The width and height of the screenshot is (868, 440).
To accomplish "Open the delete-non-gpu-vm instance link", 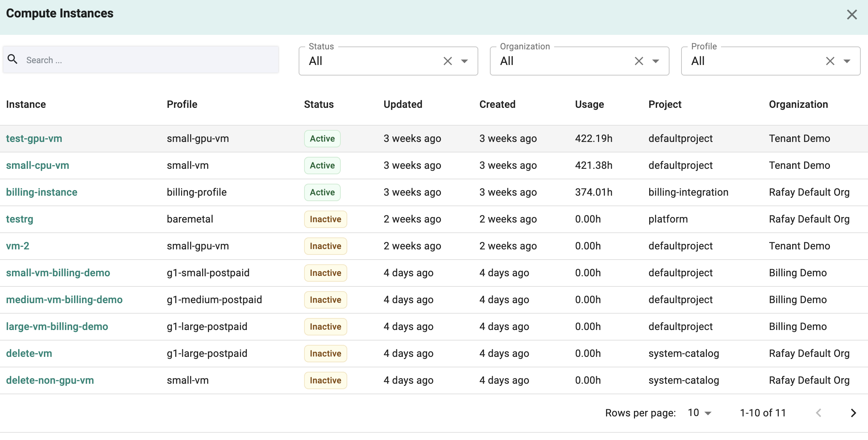I will pyautogui.click(x=50, y=380).
